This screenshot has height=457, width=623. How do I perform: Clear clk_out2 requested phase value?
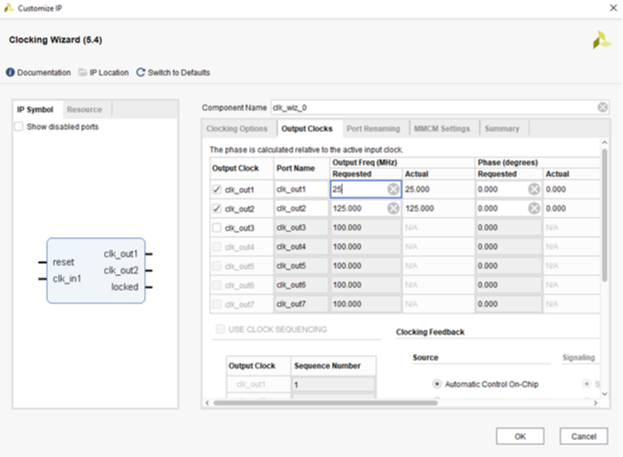coord(534,208)
